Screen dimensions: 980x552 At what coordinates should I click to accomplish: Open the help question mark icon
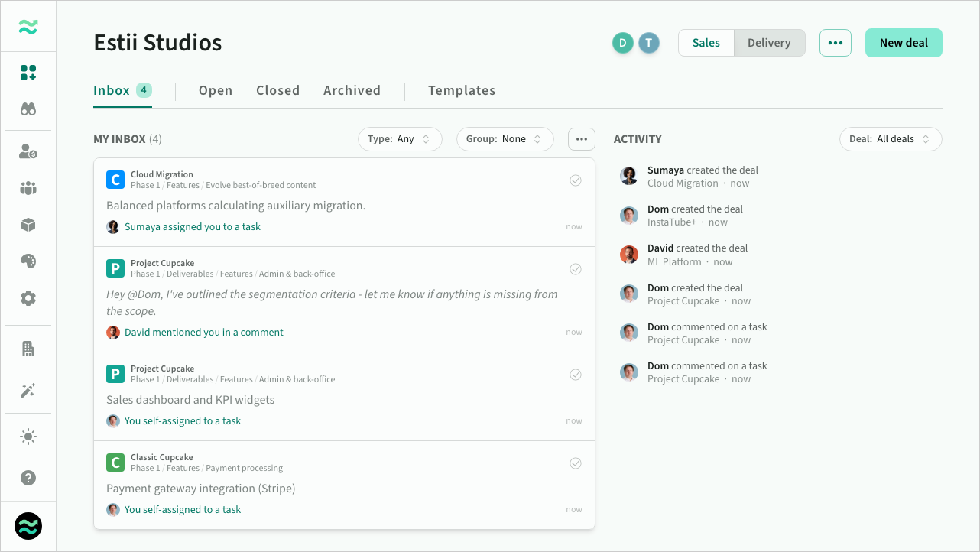click(x=28, y=478)
